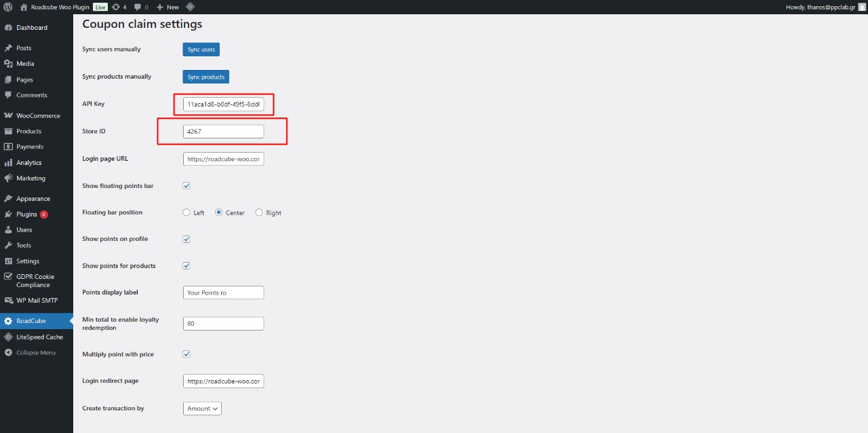Screen dimensions: 868x433
Task: Open the LiteSpeed Cache menu item
Action: pos(37,337)
